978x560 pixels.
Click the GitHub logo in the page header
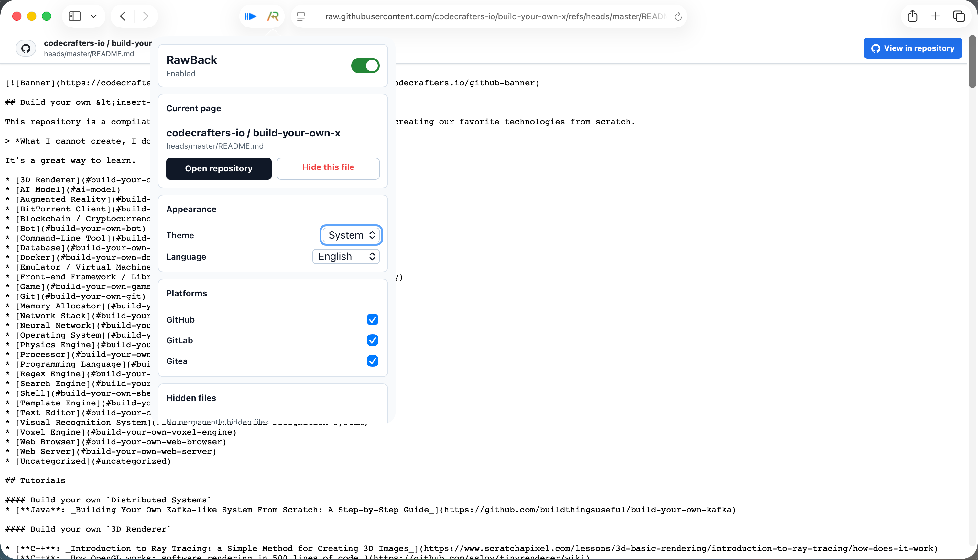(26, 48)
